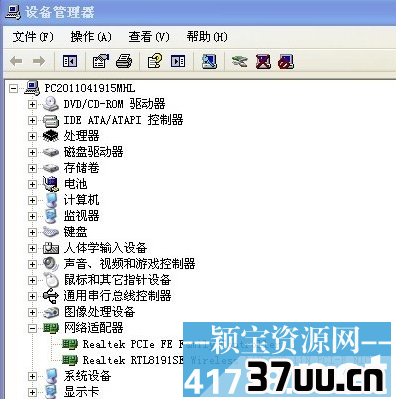Open the 查看(V) menu
This screenshot has height=402, width=396.
[x=149, y=37]
